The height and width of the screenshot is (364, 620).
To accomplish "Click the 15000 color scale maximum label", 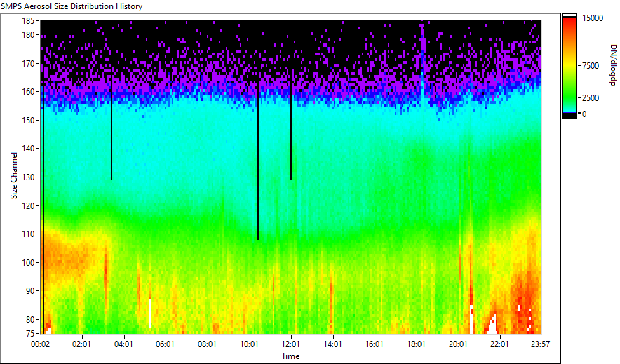I will 593,18.
